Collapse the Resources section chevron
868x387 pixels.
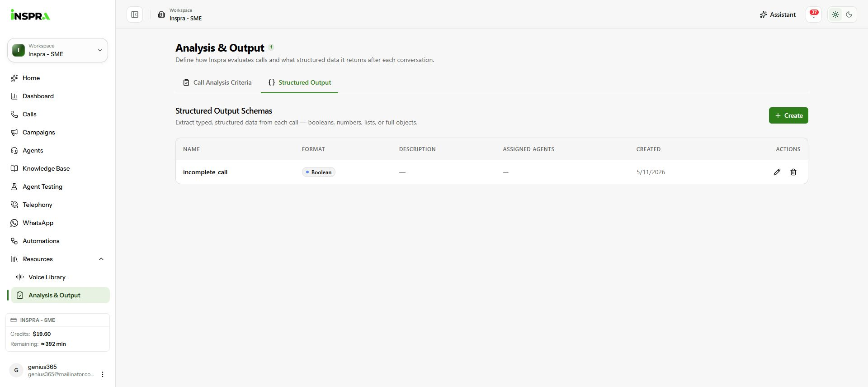click(101, 259)
